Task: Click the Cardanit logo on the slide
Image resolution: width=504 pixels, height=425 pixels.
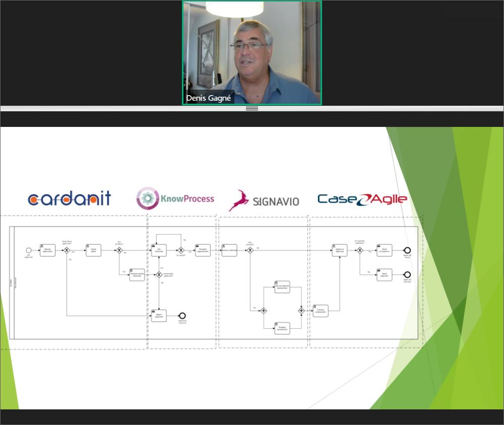Action: (x=70, y=198)
